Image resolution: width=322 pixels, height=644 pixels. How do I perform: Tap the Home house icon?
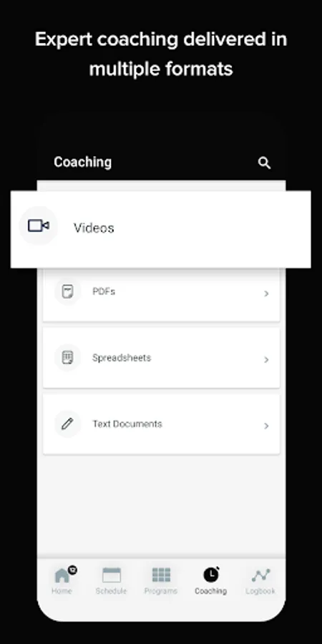pos(62,575)
